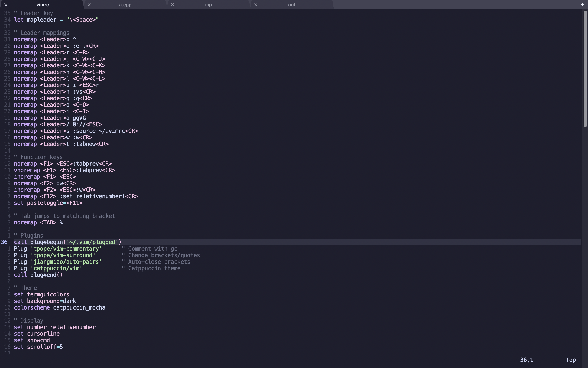Click Plug 'catppuccin/vim' string
Image resolution: width=588 pixels, height=368 pixels.
56,268
